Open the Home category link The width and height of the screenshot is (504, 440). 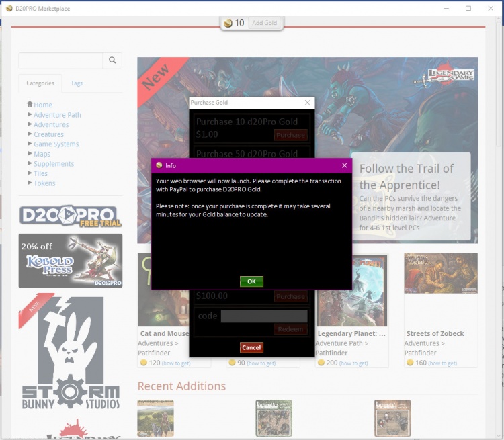pos(43,105)
